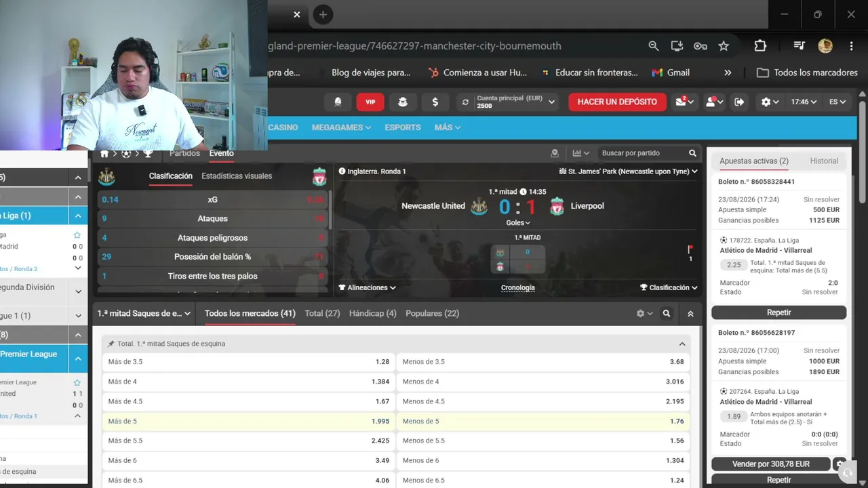The image size is (868, 488).
Task: Open the markets settings gear
Action: coord(644,314)
